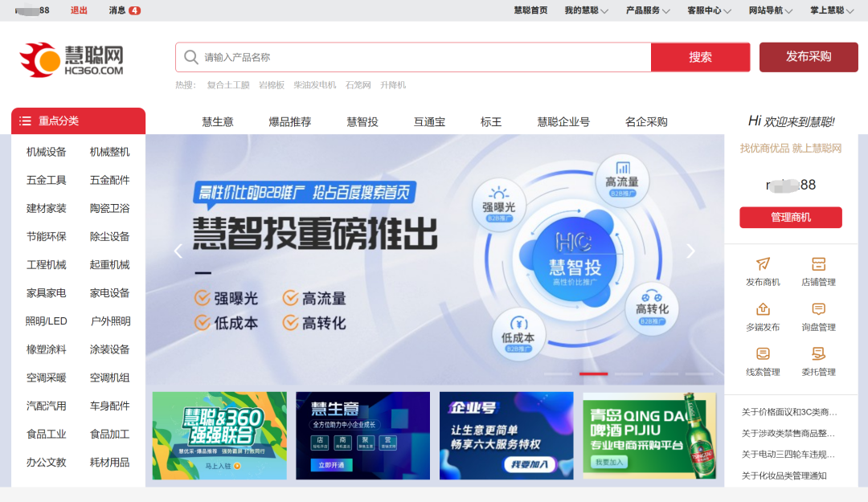Go to the 标王 tab
The image size is (868, 502).
[491, 122]
